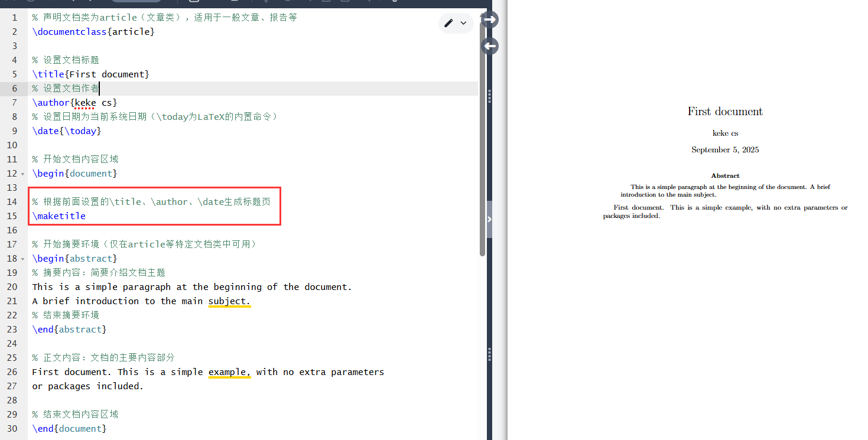Click the comment on line 8 about \today
This screenshot has width=868, height=440.
(x=155, y=117)
